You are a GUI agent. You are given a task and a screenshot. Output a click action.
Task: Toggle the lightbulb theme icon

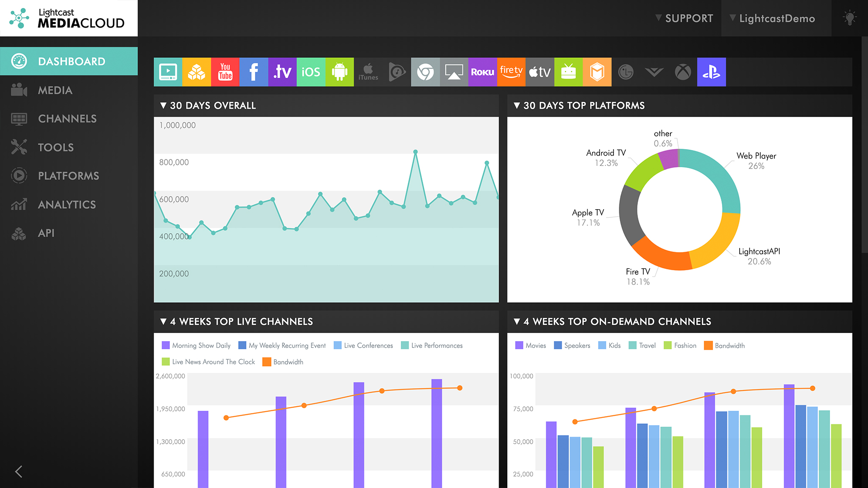click(849, 18)
